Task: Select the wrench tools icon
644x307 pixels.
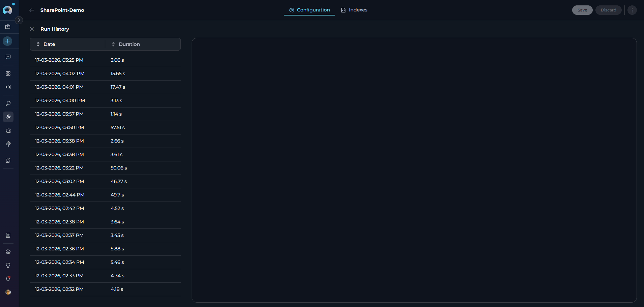Action: pyautogui.click(x=8, y=117)
